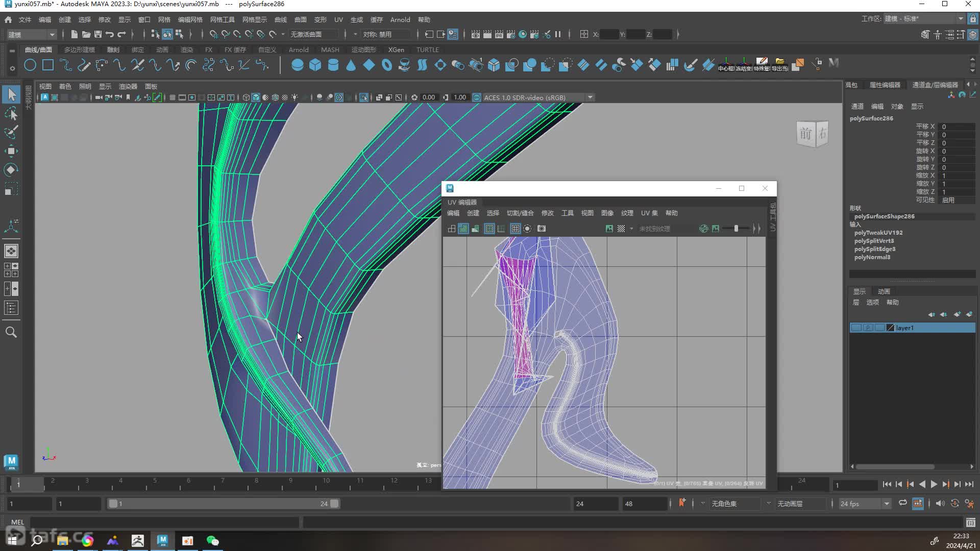Viewport: 980px width, 551px height.
Task: Switch to the 属性编辑器 tab
Action: 885,85
